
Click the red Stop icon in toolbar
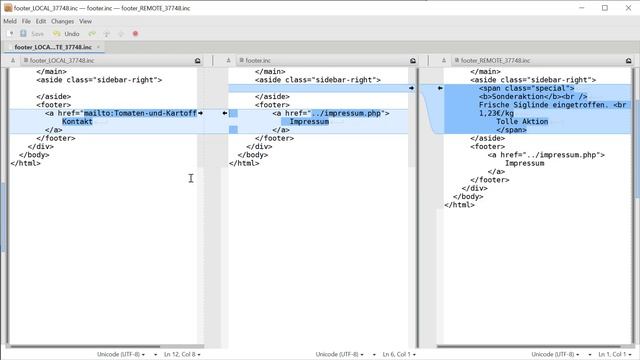pyautogui.click(x=136, y=34)
